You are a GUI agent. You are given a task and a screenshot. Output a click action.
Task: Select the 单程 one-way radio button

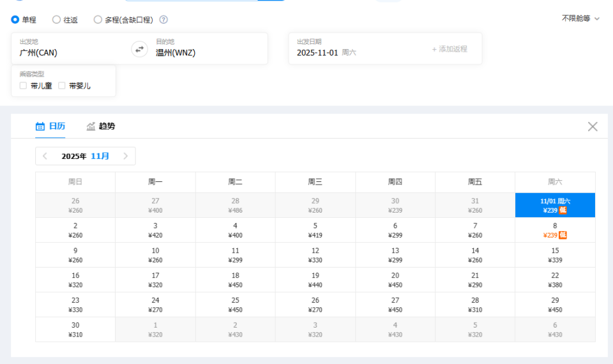[15, 20]
